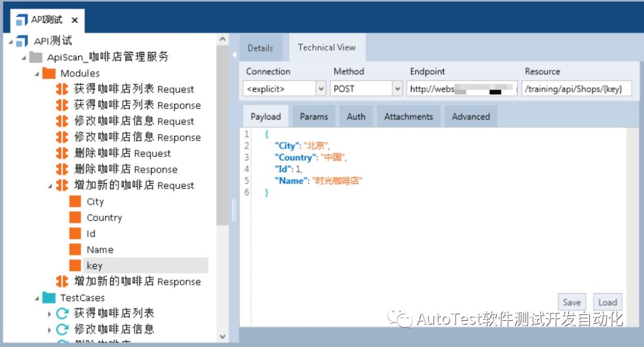The height and width of the screenshot is (347, 644).
Task: Expand the 获得咖啡店列表 test case
Action: click(x=49, y=314)
